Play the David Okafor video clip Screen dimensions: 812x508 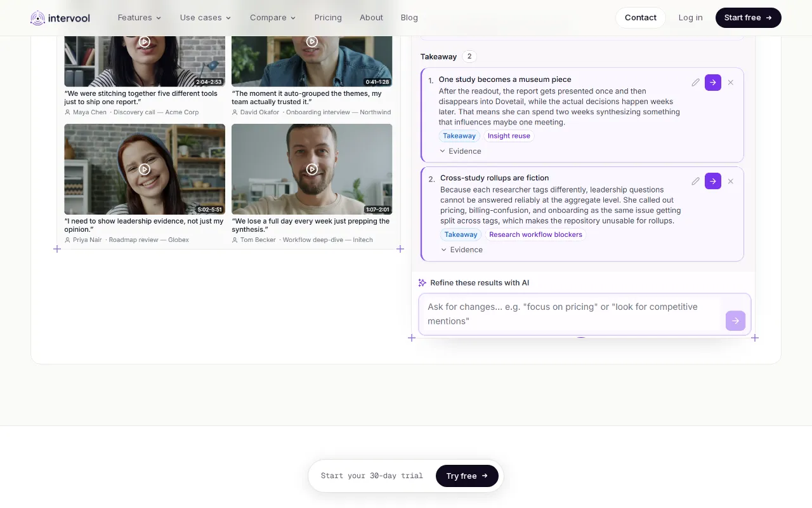pyautogui.click(x=312, y=42)
